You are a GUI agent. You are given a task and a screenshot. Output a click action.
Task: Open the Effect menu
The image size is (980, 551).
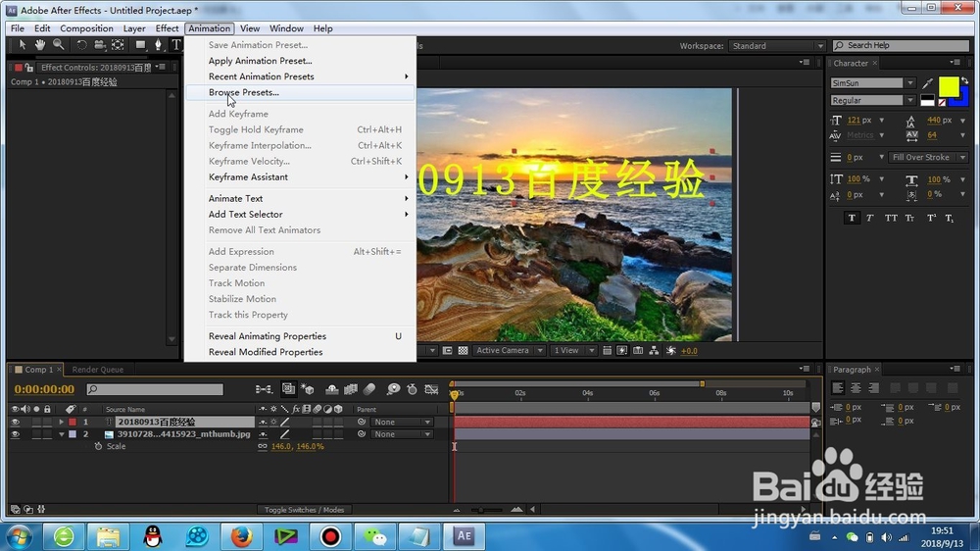[167, 28]
